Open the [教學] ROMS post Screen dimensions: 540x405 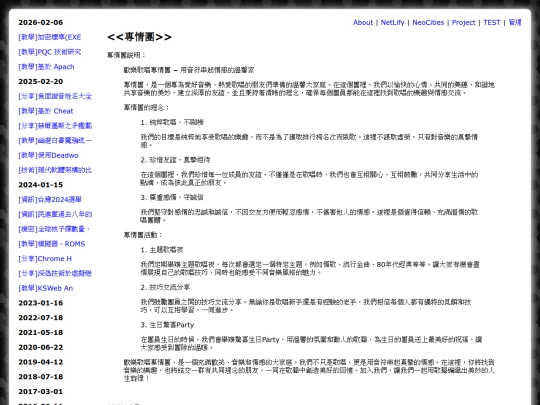coord(52,244)
